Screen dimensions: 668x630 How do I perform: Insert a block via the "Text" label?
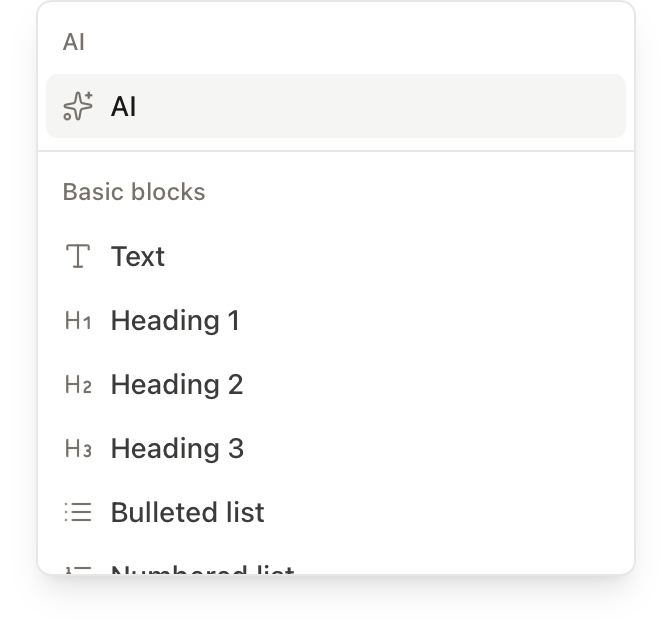pyautogui.click(x=138, y=257)
